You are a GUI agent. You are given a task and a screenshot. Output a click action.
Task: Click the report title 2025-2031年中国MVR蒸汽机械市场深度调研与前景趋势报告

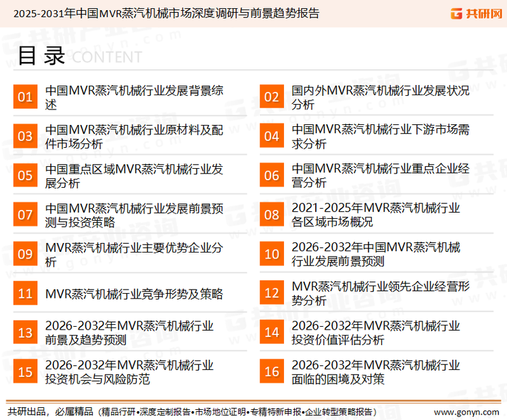166,14
